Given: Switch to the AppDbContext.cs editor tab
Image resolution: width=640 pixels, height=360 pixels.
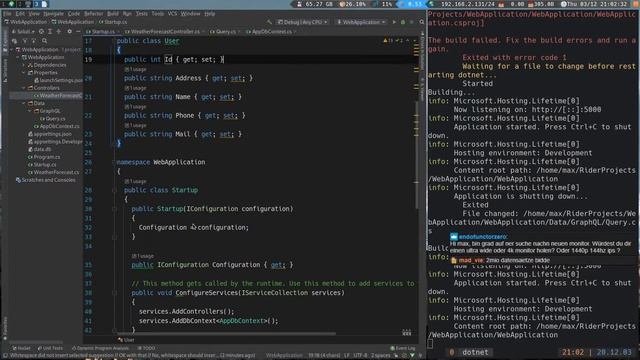Looking at the screenshot, I should point(271,31).
